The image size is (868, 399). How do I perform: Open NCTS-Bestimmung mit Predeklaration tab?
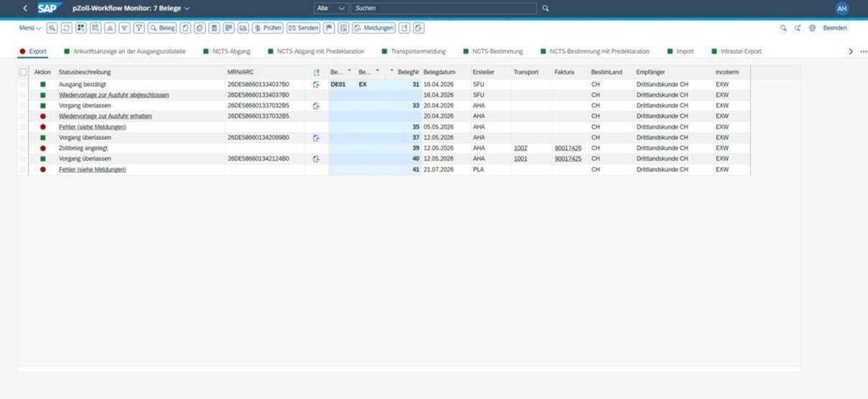click(x=594, y=52)
